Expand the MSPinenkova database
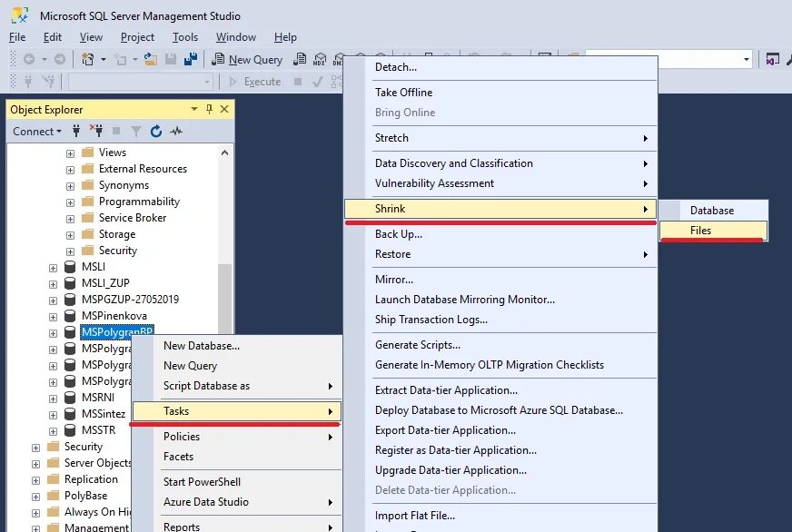The width and height of the screenshot is (792, 532). point(53,317)
